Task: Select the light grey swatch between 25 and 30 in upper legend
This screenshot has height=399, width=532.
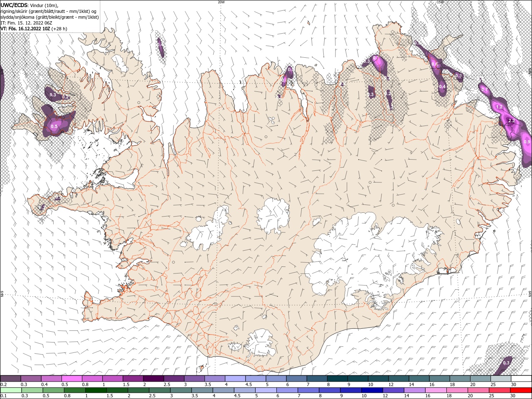Action: [501, 379]
